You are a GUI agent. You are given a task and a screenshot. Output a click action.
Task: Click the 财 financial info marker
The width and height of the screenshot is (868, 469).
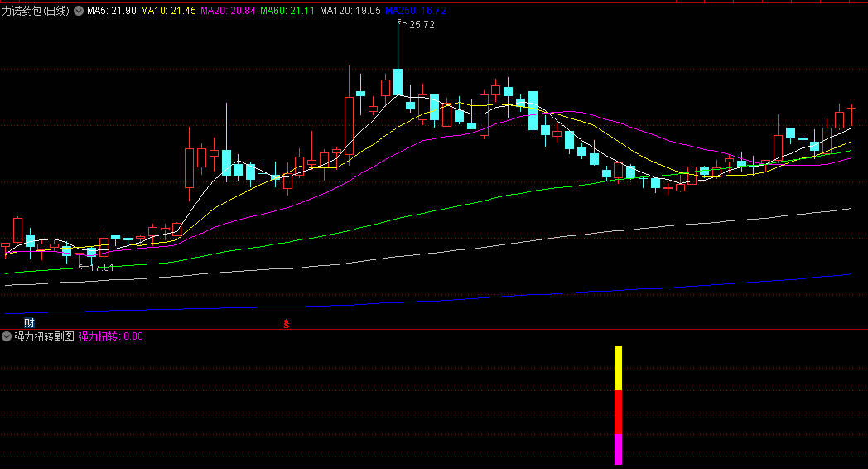(x=29, y=322)
